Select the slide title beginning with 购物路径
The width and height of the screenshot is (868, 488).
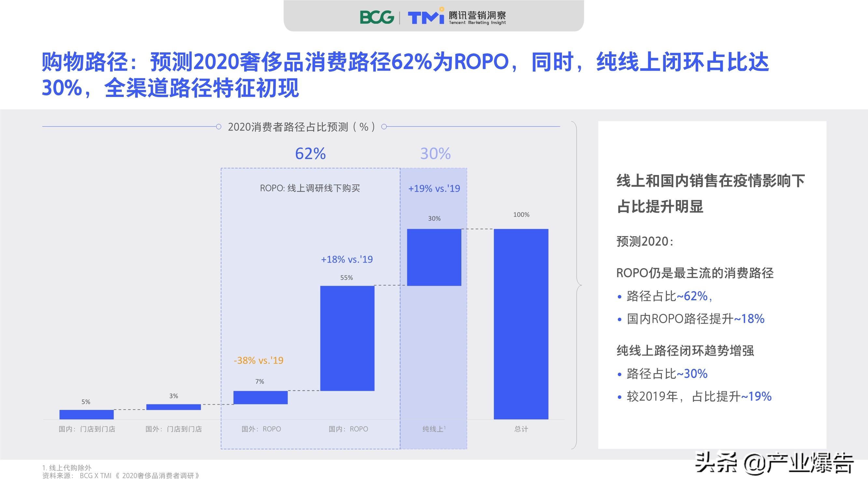[x=405, y=75]
